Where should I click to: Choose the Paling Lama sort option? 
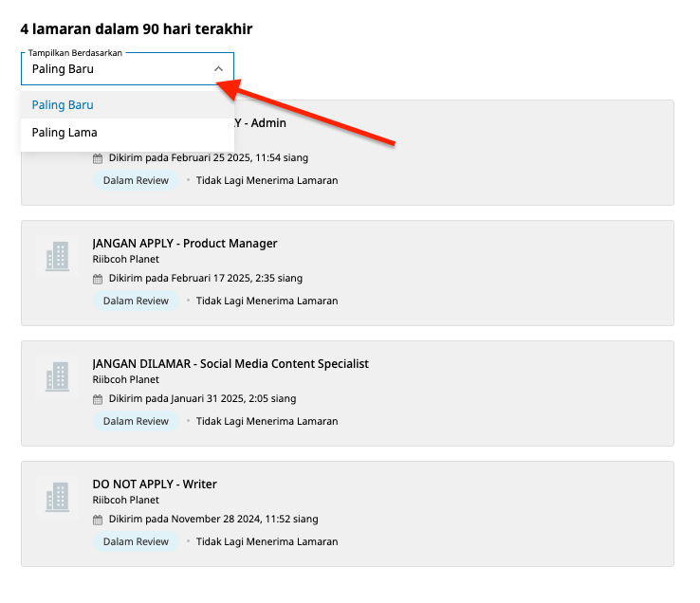[x=127, y=133]
